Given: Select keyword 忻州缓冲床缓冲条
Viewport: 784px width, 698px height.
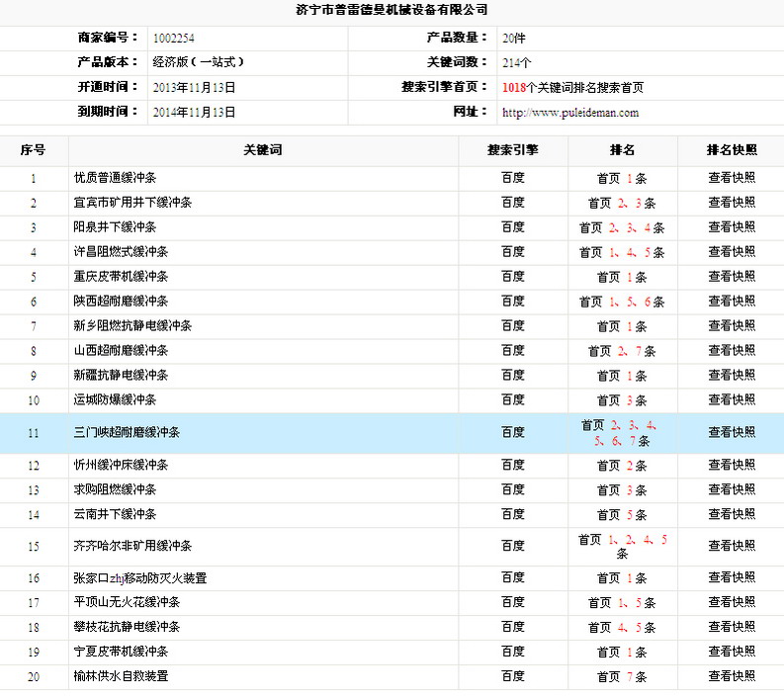Looking at the screenshot, I should pos(121,465).
